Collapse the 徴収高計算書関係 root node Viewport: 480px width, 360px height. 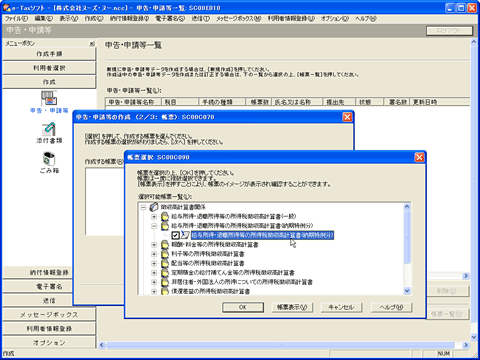tap(143, 207)
